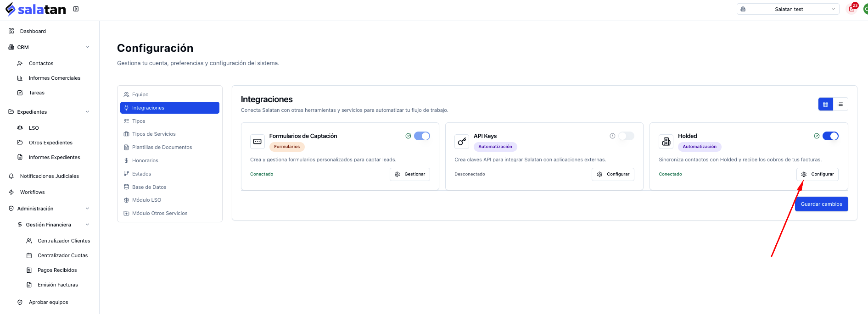Open the Salatan test workspace dropdown
868x314 pixels.
point(788,9)
